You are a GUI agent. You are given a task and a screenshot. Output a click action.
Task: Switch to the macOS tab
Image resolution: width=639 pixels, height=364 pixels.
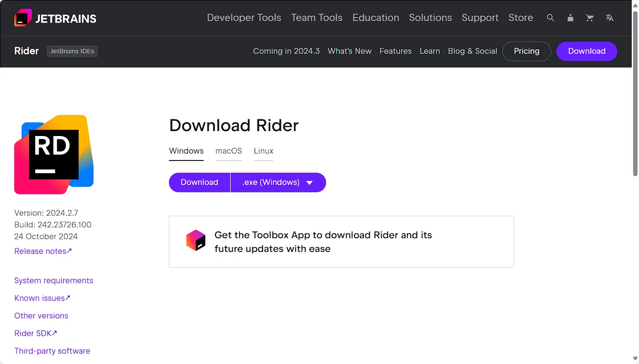point(229,151)
